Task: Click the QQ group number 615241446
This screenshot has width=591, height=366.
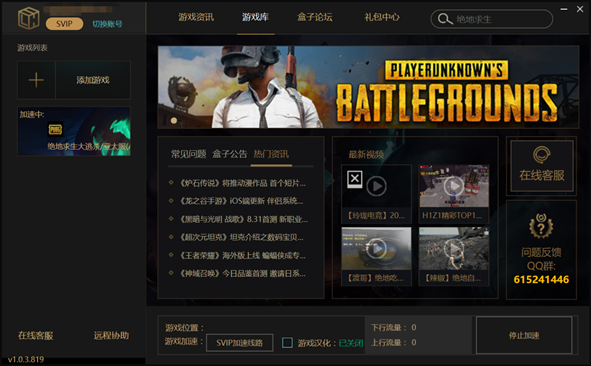Action: [541, 279]
